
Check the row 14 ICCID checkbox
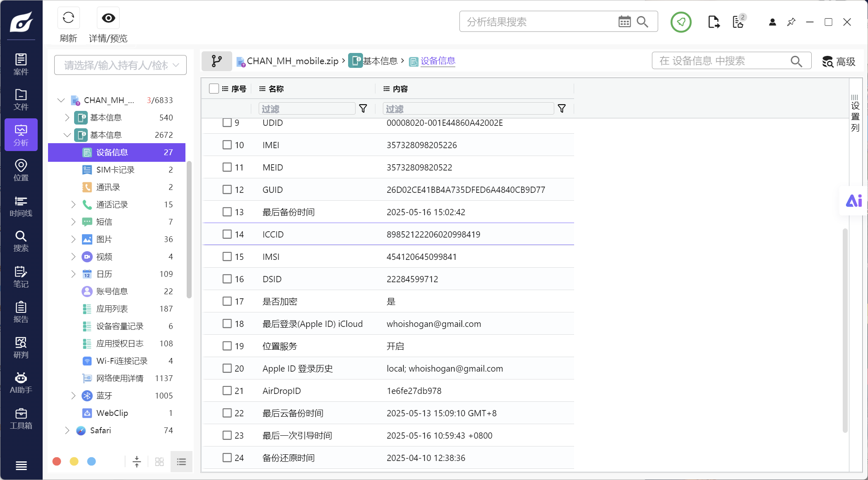pyautogui.click(x=227, y=234)
